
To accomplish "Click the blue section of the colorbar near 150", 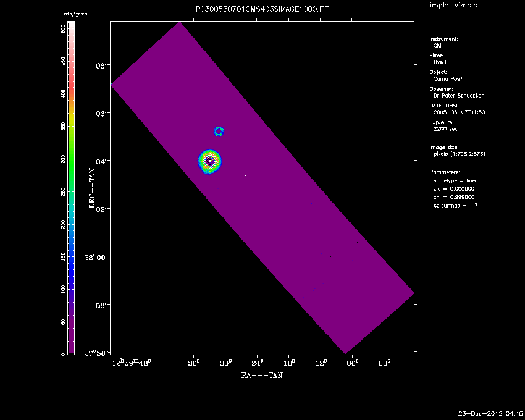I will (x=71, y=256).
